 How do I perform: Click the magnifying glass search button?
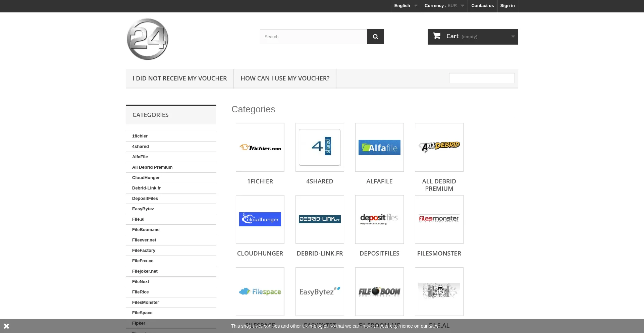pos(375,37)
